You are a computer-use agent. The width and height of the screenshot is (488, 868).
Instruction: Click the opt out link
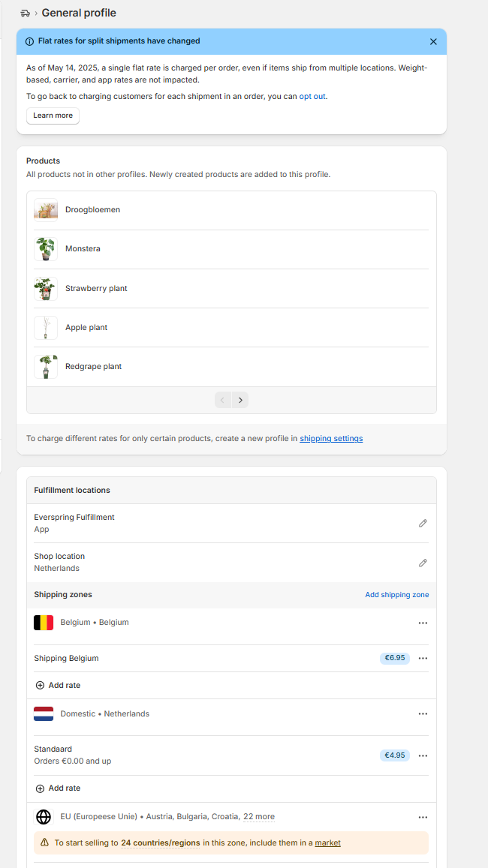pos(312,96)
